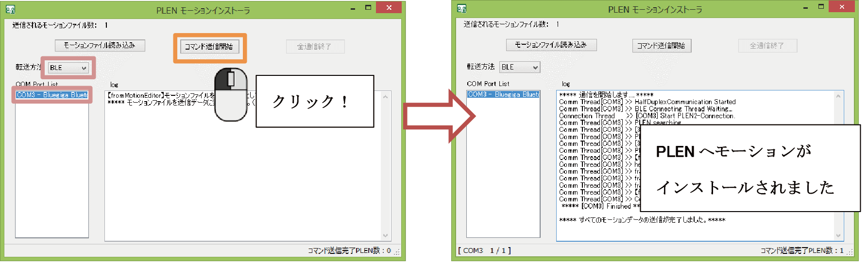This screenshot has height=268, width=868.
Task: Maximize the right PLEN installer window
Action: coord(821,7)
